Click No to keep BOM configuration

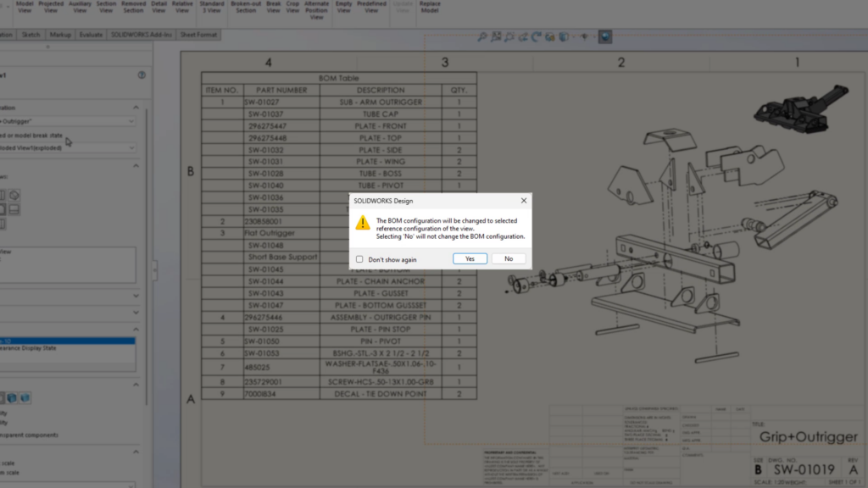pyautogui.click(x=509, y=259)
